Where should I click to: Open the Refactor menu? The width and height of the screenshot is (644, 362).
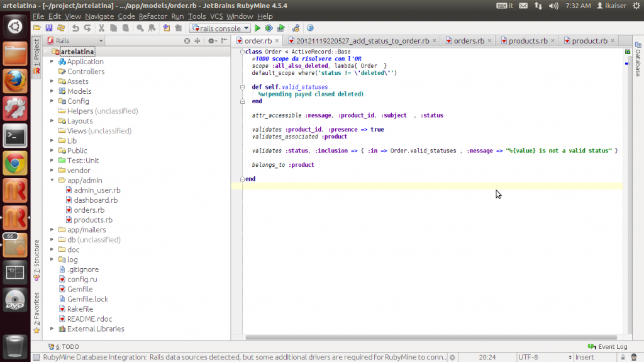point(153,16)
